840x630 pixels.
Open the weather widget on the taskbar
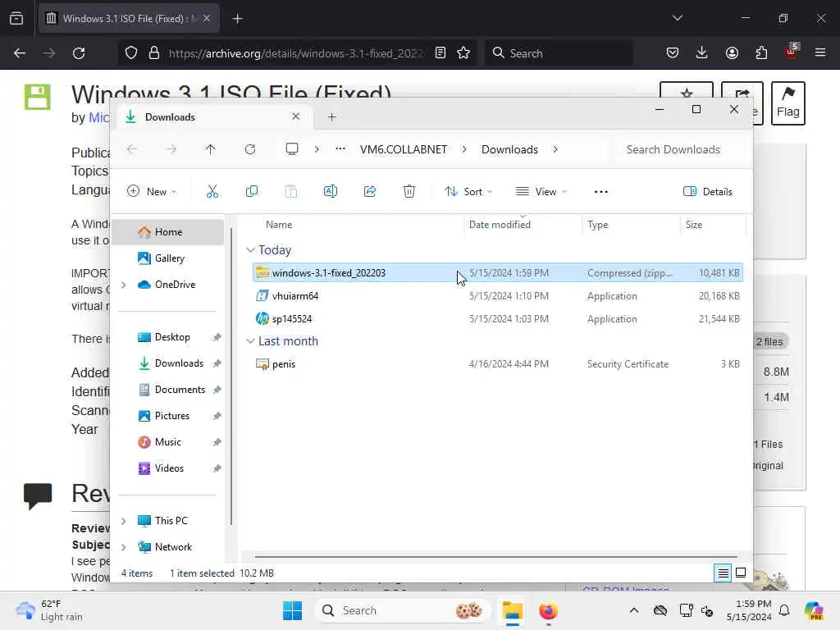pyautogui.click(x=49, y=610)
